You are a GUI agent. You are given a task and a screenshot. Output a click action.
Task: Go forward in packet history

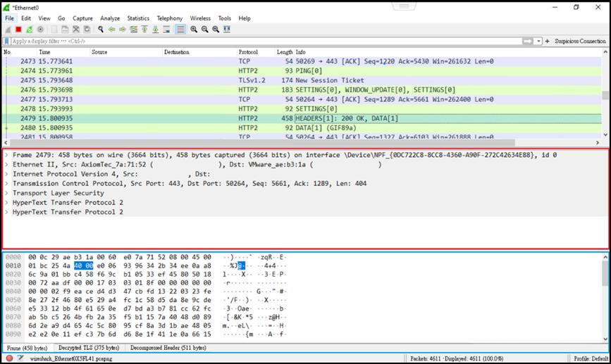123,30
